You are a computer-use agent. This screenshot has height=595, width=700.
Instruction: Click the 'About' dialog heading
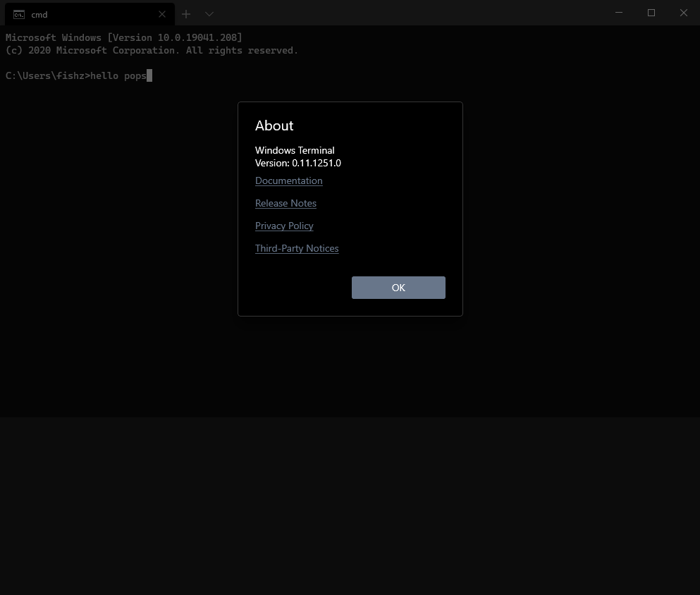pyautogui.click(x=274, y=126)
